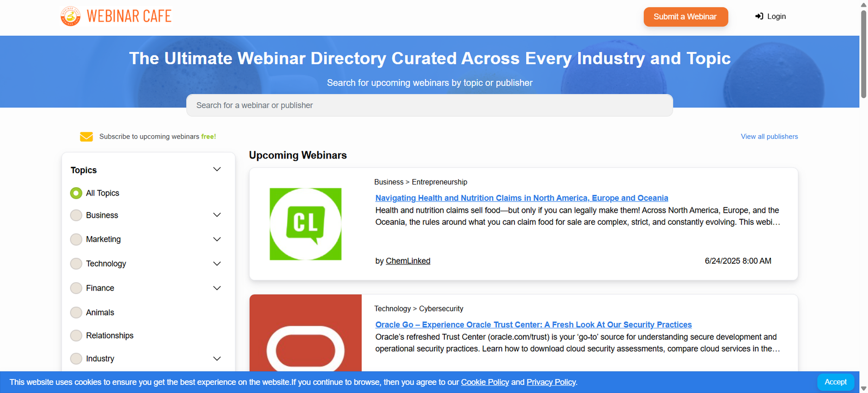Collapse the Topics panel chevron
This screenshot has width=868, height=393.
click(217, 169)
